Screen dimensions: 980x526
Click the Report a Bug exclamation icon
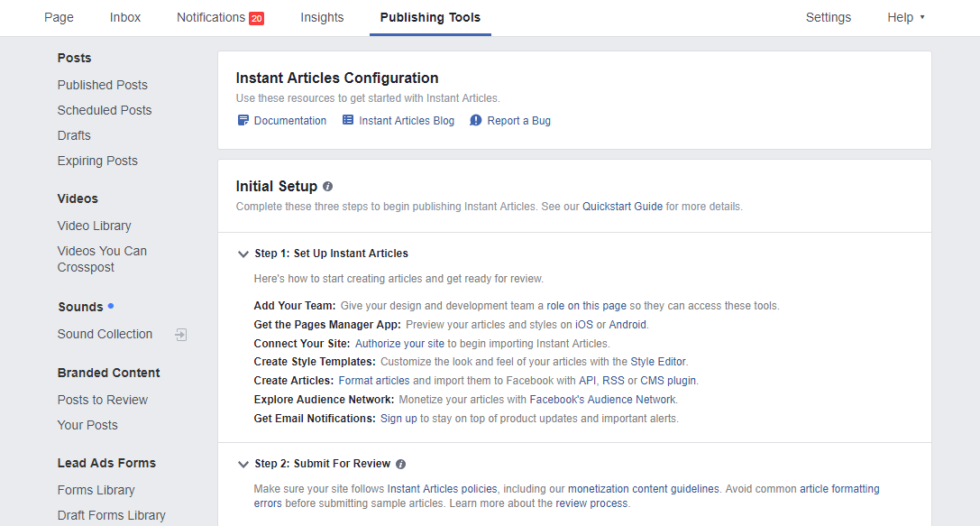[x=476, y=120]
